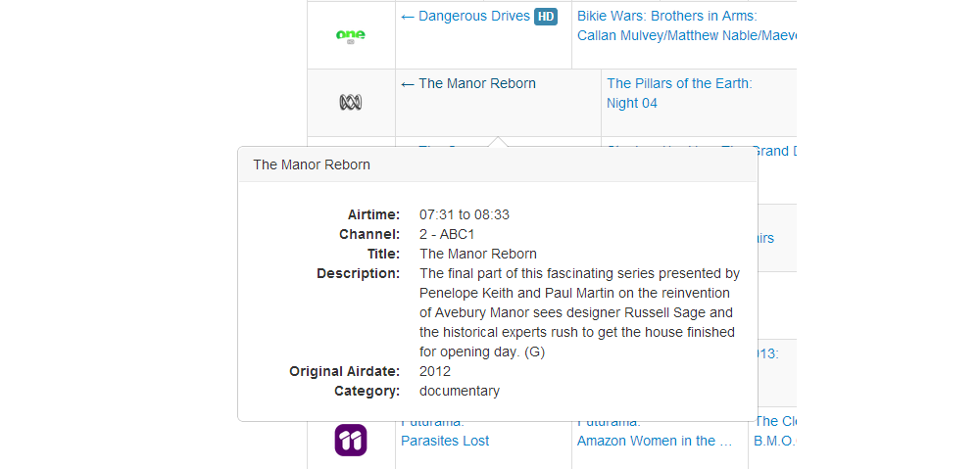Click the documentary category value

[460, 391]
